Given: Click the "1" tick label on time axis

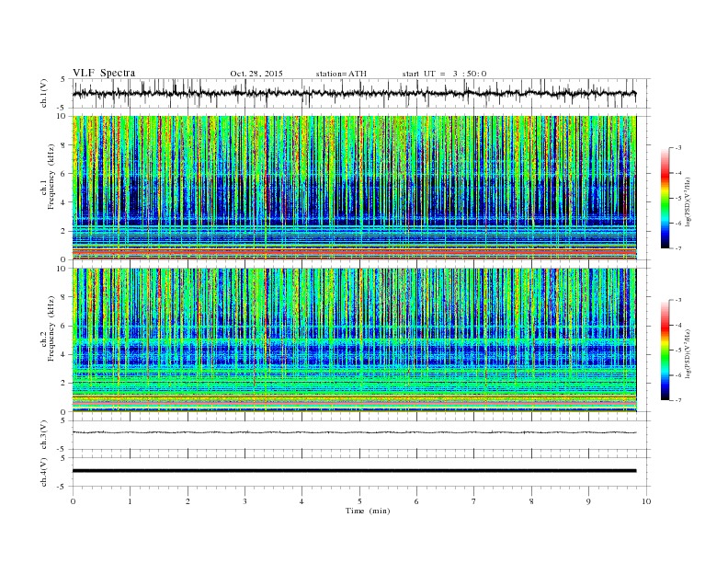Looking at the screenshot, I should tap(131, 501).
